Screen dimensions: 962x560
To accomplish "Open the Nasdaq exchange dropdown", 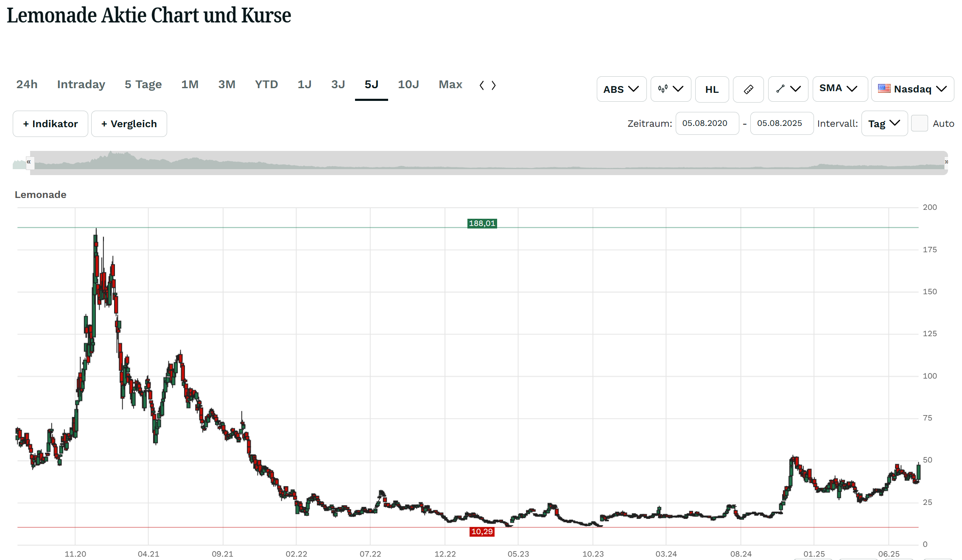I will pos(912,89).
